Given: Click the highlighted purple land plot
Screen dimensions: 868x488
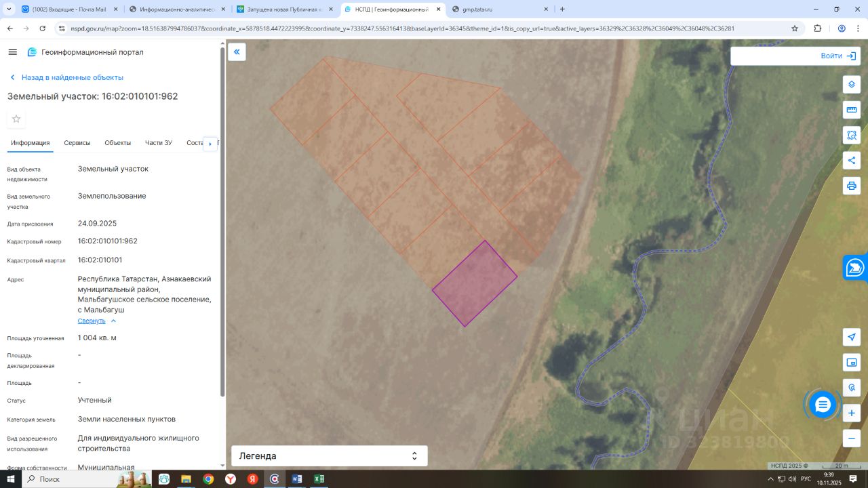Looking at the screenshot, I should click(475, 283).
